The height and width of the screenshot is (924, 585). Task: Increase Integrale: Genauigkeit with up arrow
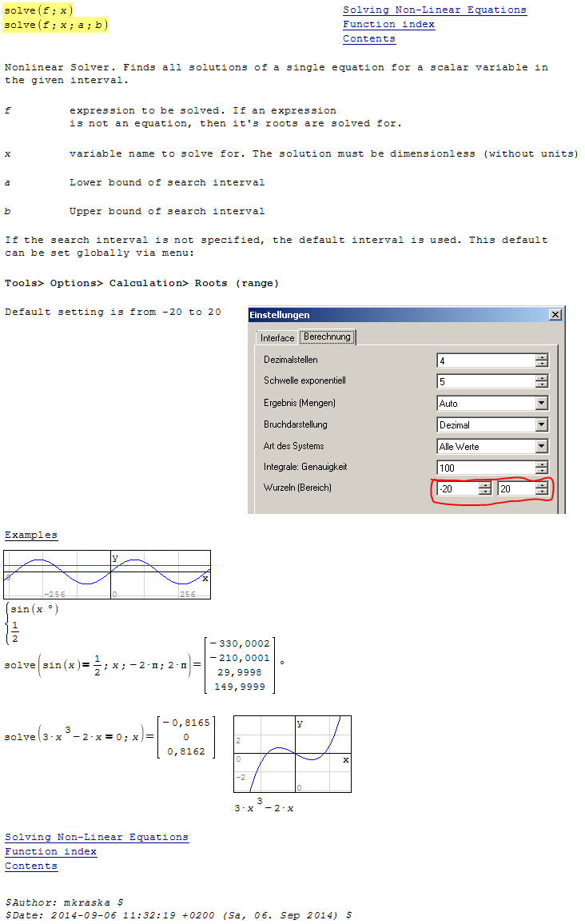coord(542,464)
